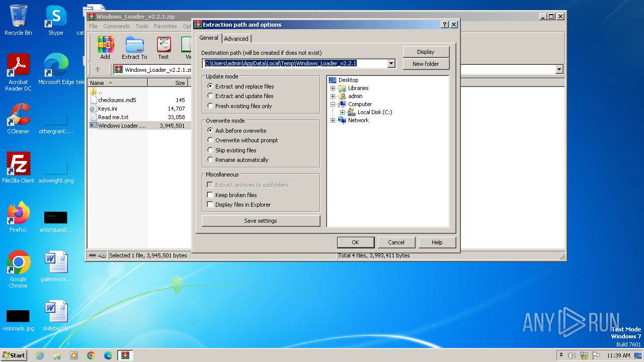Click the volume icon in system tray
Screen dimensions: 644x362
tap(573, 355)
